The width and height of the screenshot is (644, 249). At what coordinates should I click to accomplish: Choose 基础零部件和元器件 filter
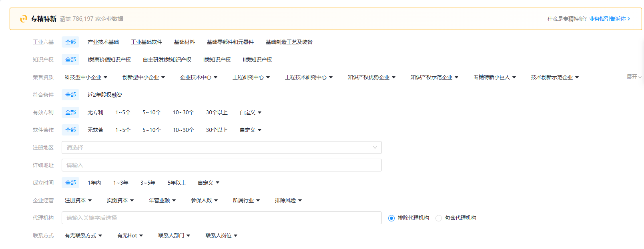click(x=230, y=42)
